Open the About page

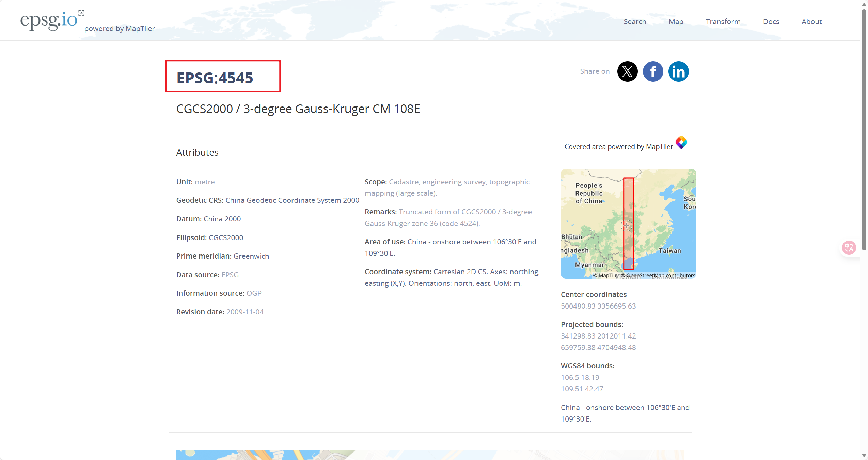coord(811,22)
